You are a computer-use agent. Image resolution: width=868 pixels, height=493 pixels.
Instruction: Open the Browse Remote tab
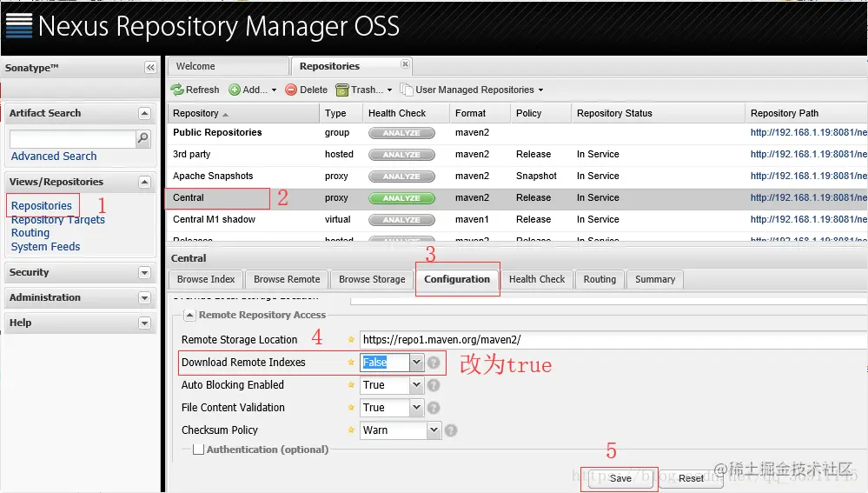287,279
